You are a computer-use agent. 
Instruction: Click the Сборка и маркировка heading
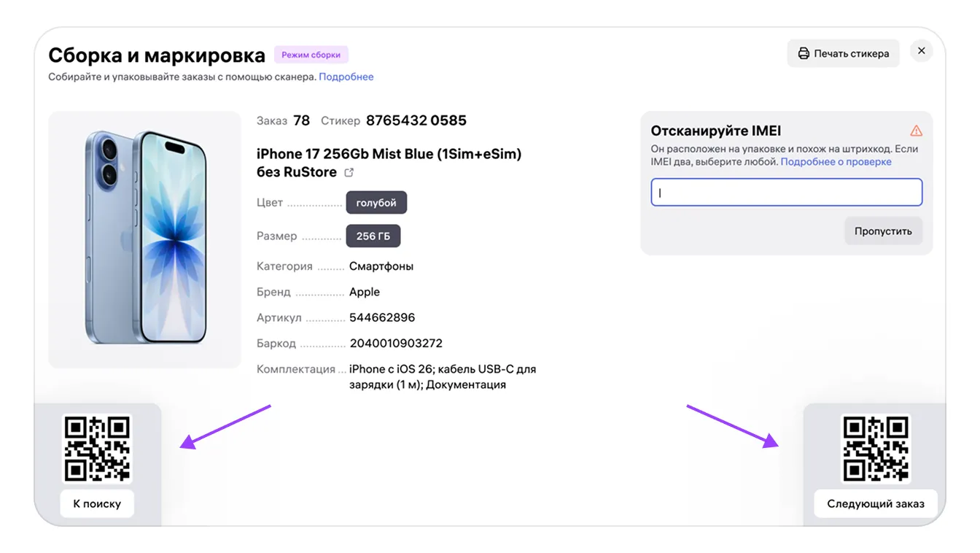pos(157,55)
